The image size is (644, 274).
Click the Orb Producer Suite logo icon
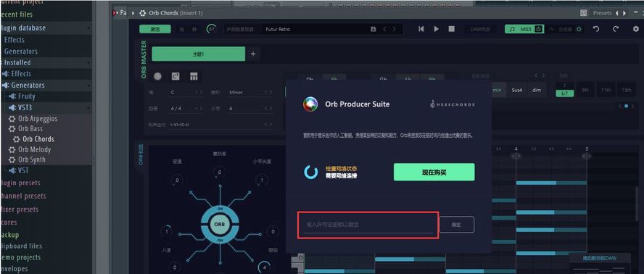pos(310,104)
